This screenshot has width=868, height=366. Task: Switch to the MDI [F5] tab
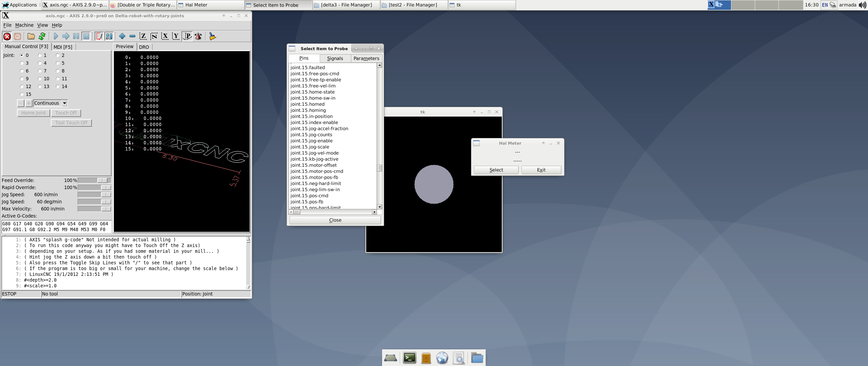(63, 47)
